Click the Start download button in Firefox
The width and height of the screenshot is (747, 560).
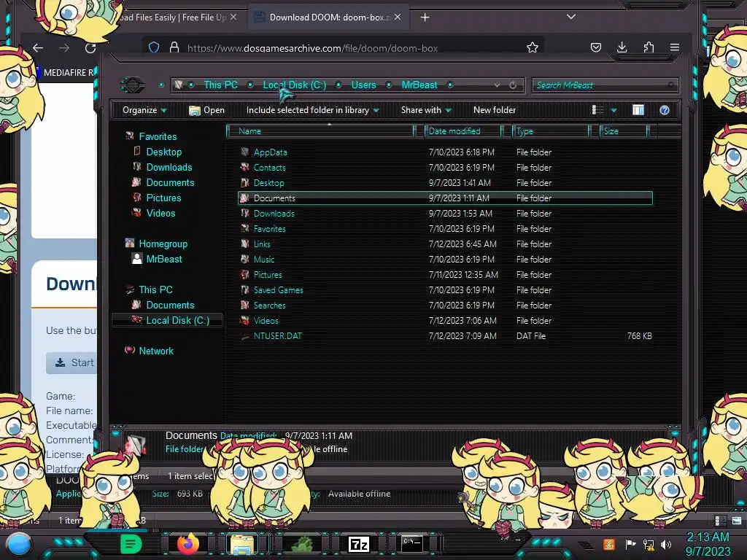coord(72,363)
